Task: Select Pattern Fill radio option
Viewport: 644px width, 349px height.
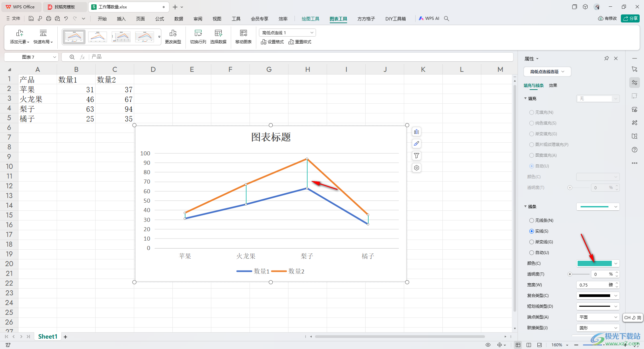Action: coord(543,155)
